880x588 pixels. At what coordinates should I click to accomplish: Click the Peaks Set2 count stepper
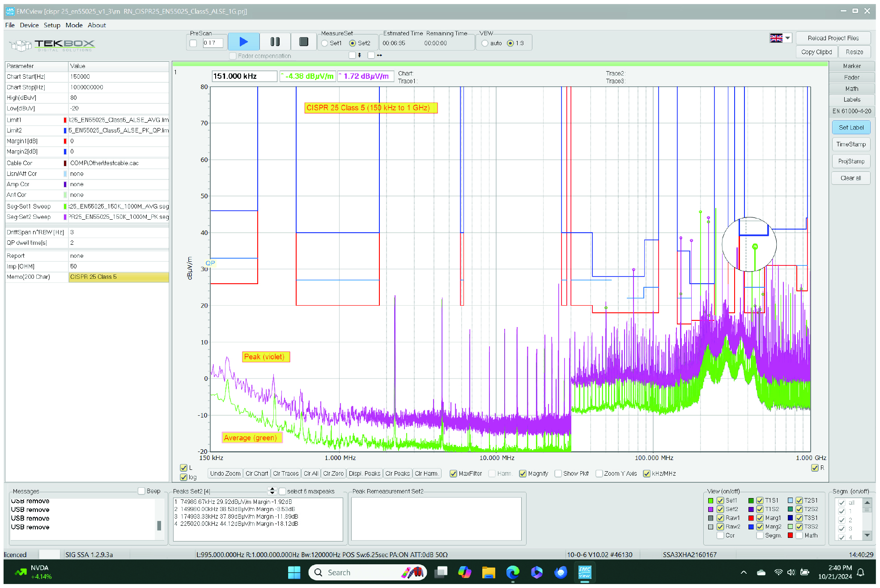tap(272, 491)
